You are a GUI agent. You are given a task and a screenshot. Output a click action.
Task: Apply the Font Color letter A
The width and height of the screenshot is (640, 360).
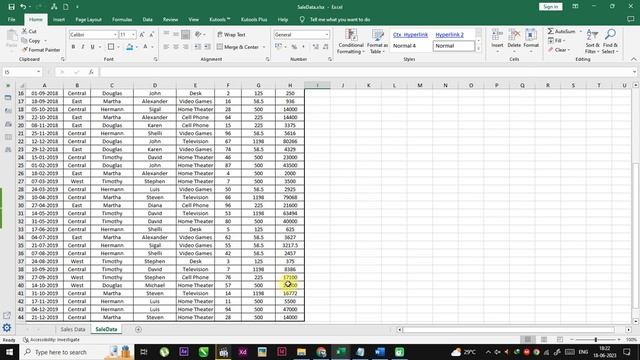[145, 47]
